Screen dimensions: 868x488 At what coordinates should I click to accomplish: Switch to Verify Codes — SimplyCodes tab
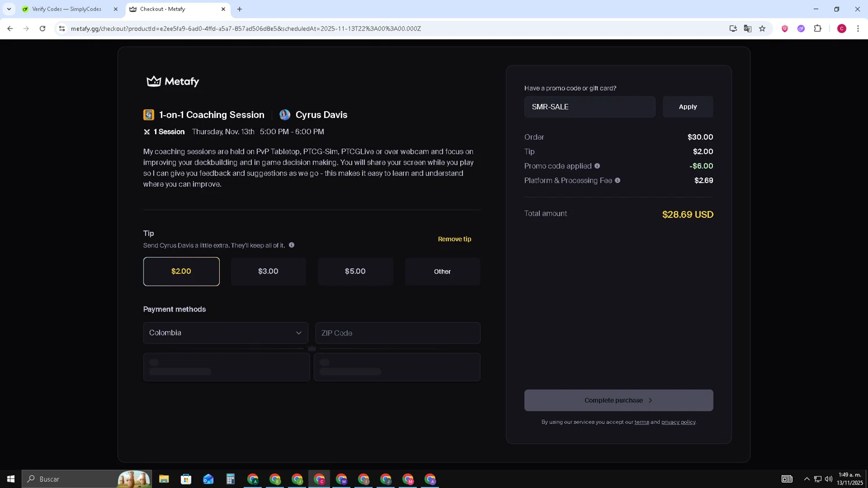pos(67,9)
